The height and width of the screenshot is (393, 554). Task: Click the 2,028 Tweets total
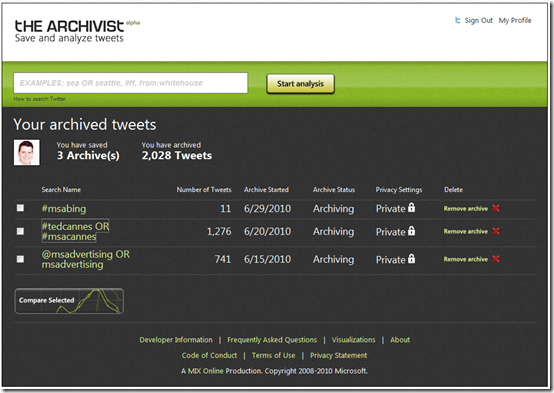(x=177, y=156)
